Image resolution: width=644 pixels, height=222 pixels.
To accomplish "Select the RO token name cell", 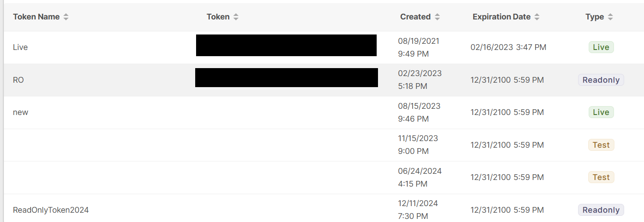I will pyautogui.click(x=18, y=80).
